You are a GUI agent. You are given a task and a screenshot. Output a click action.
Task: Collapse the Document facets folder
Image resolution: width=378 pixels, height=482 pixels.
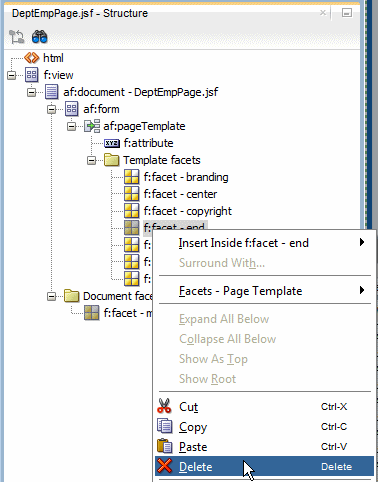click(x=52, y=296)
